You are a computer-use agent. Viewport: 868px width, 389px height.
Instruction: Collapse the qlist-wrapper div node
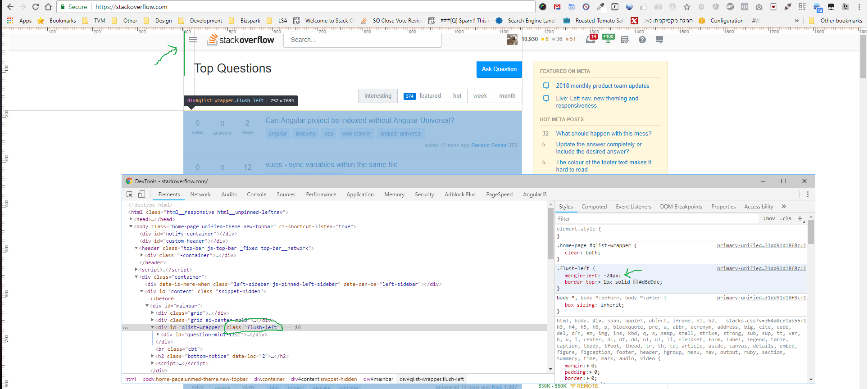153,327
